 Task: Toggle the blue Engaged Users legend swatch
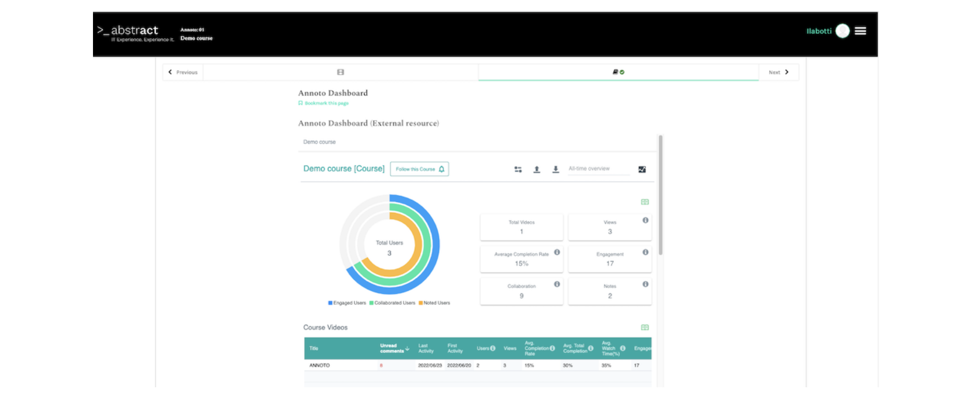[x=330, y=303]
